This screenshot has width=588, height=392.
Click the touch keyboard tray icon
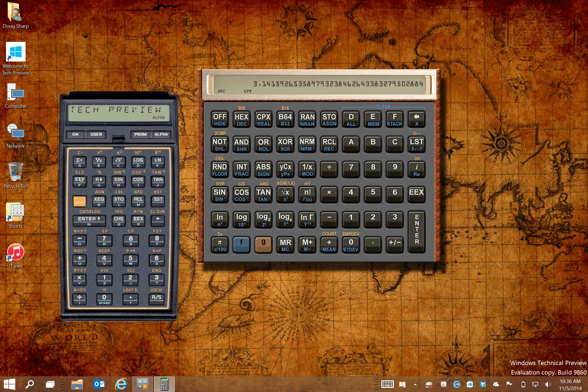click(x=388, y=384)
